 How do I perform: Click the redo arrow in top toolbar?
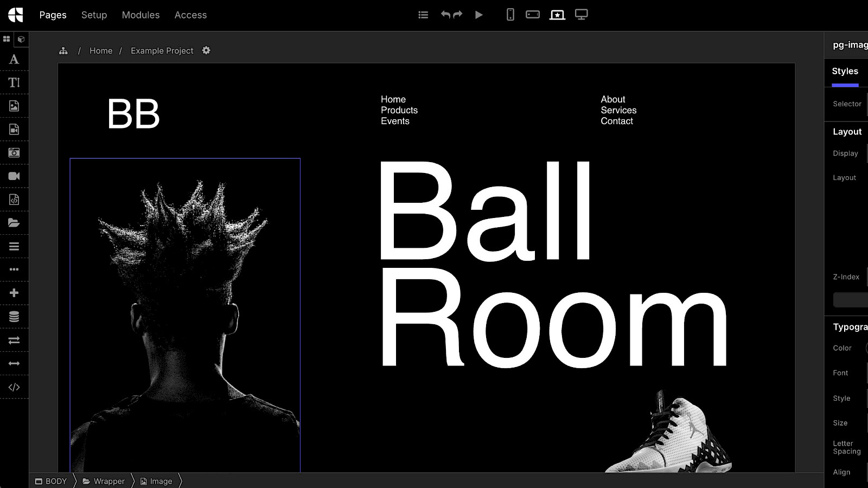pyautogui.click(x=458, y=15)
